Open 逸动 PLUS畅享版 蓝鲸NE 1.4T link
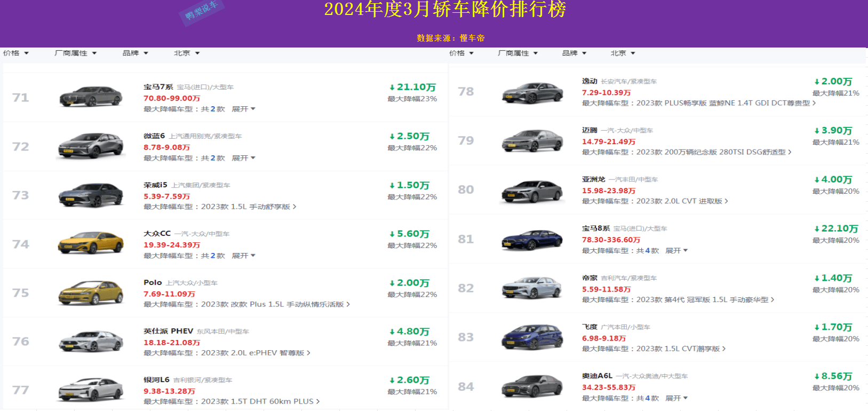The width and height of the screenshot is (868, 411). tap(726, 103)
